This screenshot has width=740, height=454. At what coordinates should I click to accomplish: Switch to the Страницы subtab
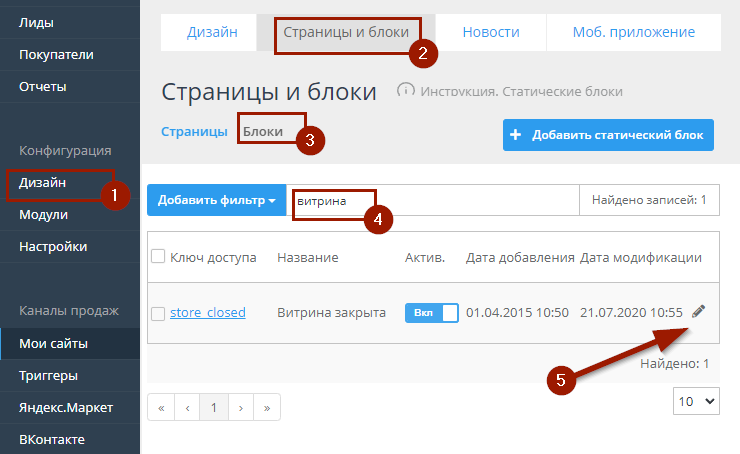194,131
